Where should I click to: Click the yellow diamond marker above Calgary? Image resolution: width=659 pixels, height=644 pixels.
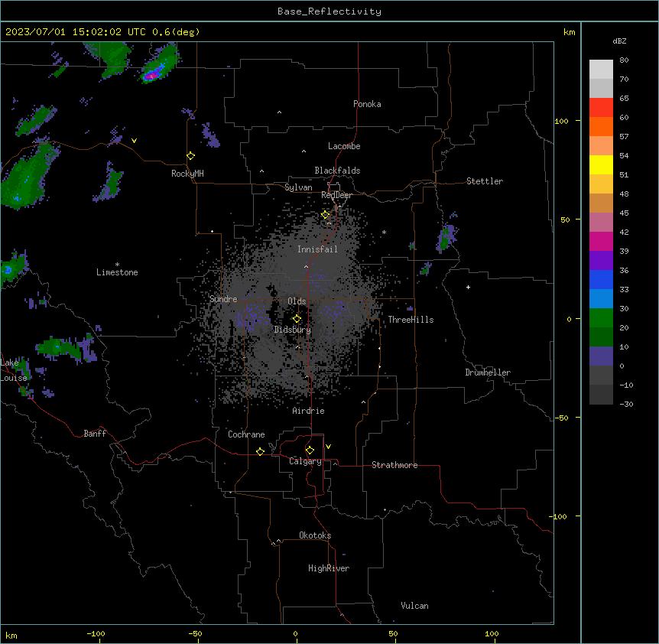[310, 450]
